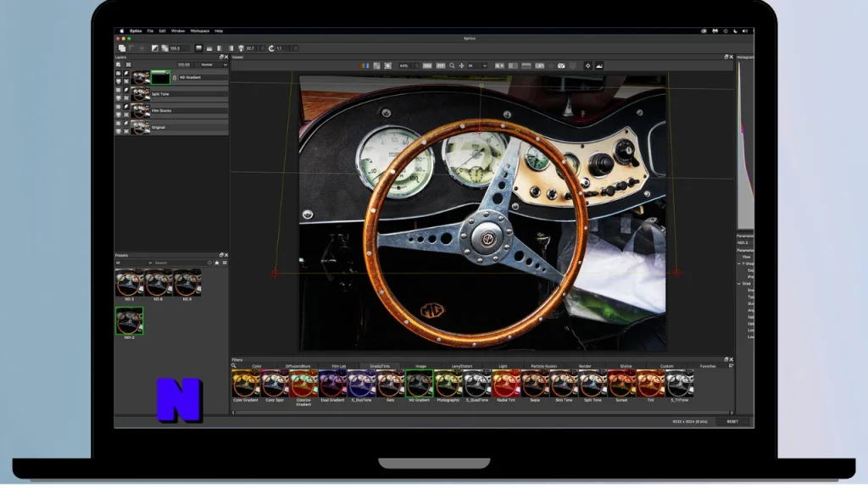The image size is (868, 488).
Task: Collapse the Grad group in Parameters
Action: [x=739, y=284]
